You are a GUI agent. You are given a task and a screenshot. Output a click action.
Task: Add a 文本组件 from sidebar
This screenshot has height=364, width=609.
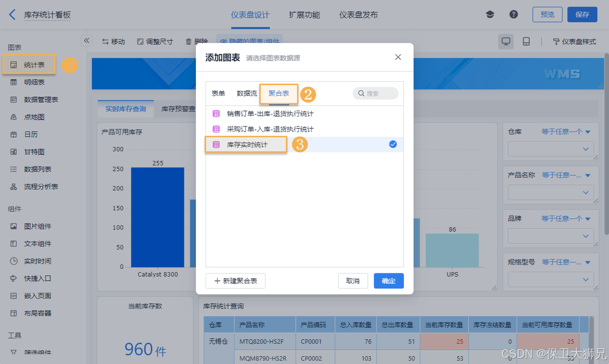[x=31, y=243]
